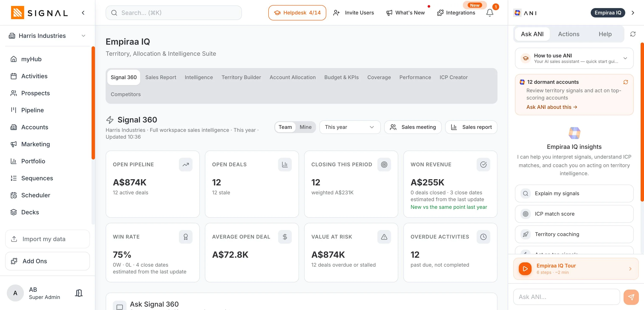Send the ANI message with paper plane
Screen dimensions: 644x310
click(631, 297)
